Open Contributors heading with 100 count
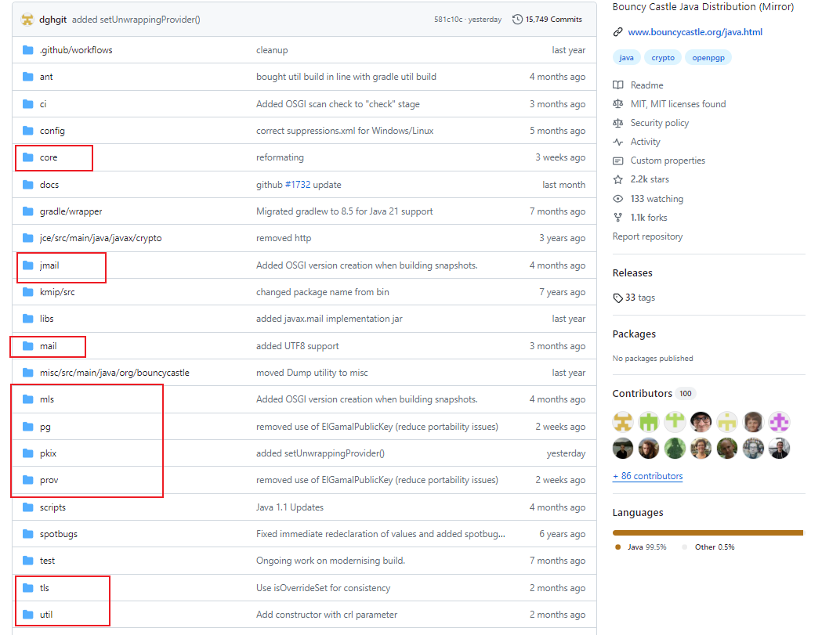 click(654, 394)
